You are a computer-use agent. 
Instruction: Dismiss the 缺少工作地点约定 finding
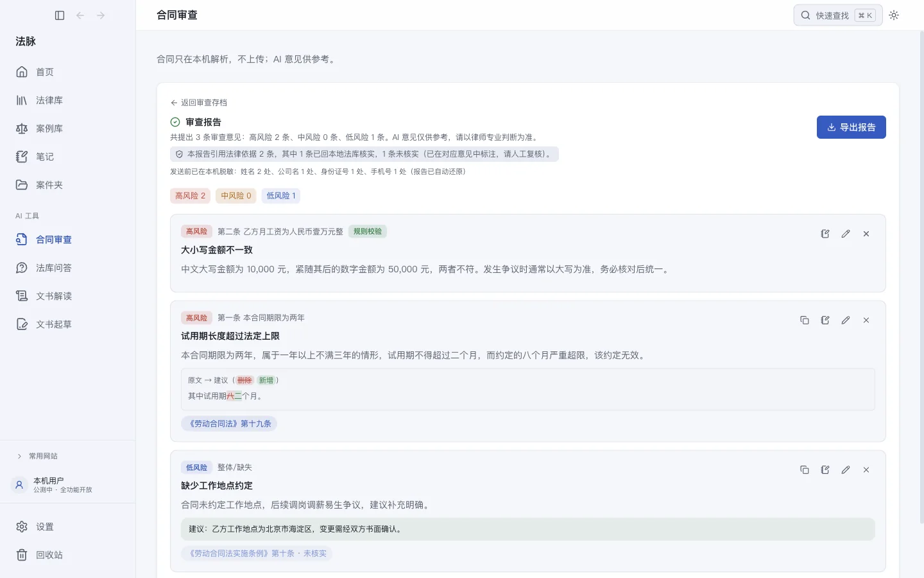pos(866,470)
